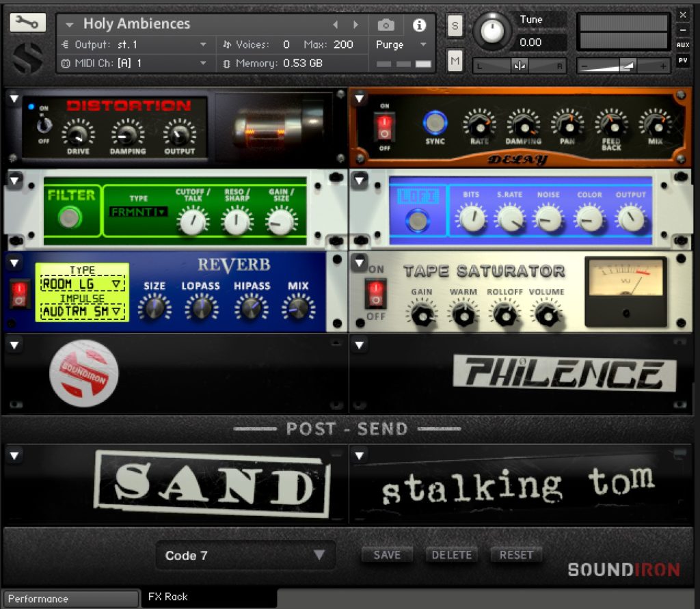Click the pan L-R slider
The width and height of the screenshot is (700, 609).
520,66
